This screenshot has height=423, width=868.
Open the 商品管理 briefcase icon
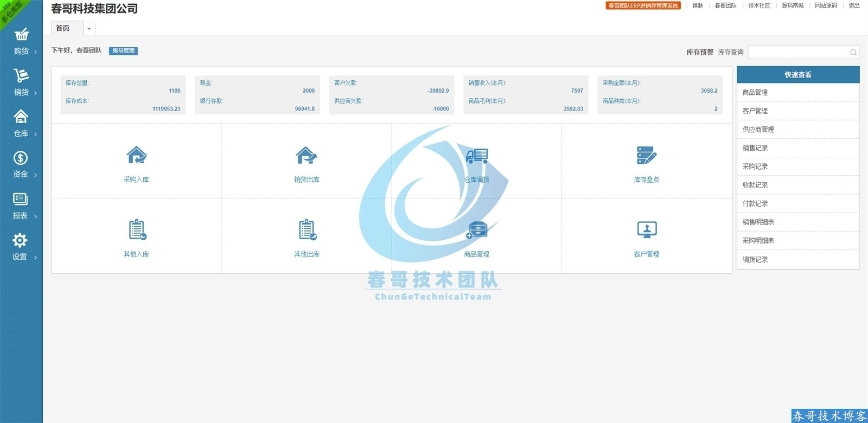coord(476,230)
